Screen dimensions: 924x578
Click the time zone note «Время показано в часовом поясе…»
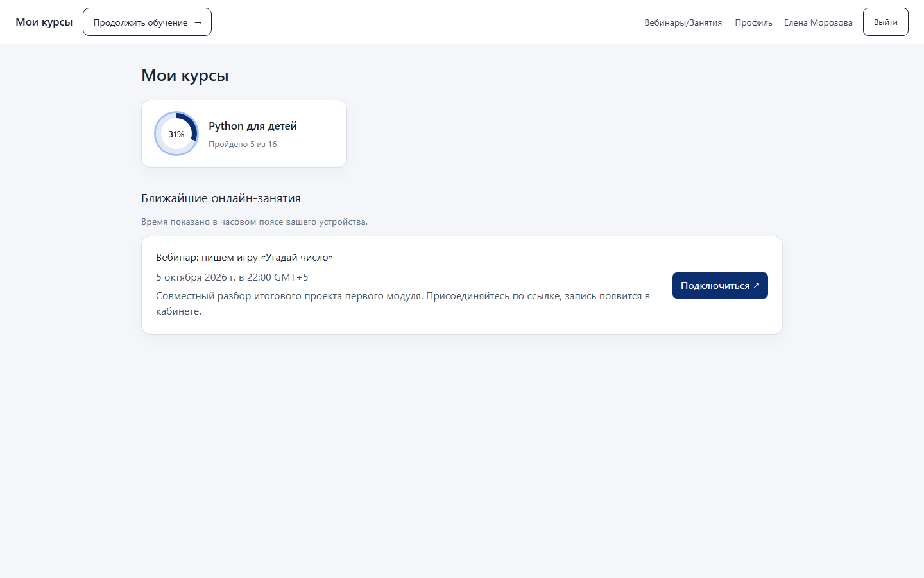point(254,222)
